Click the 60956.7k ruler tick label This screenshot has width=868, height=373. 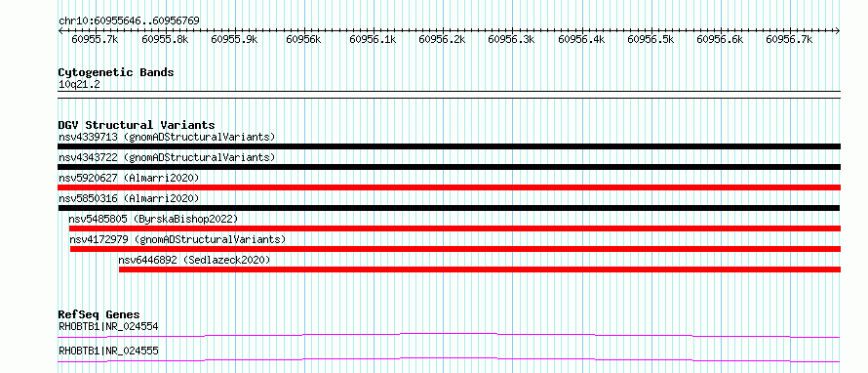coord(789,39)
